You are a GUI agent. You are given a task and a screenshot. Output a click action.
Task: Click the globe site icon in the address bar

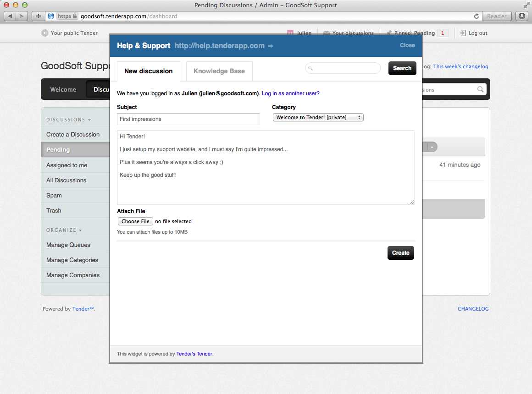(51, 16)
